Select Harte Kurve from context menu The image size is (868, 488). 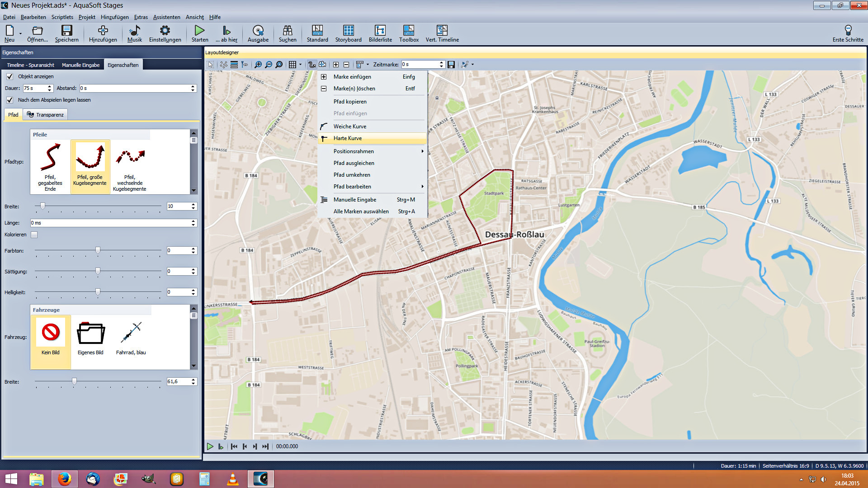click(x=348, y=138)
